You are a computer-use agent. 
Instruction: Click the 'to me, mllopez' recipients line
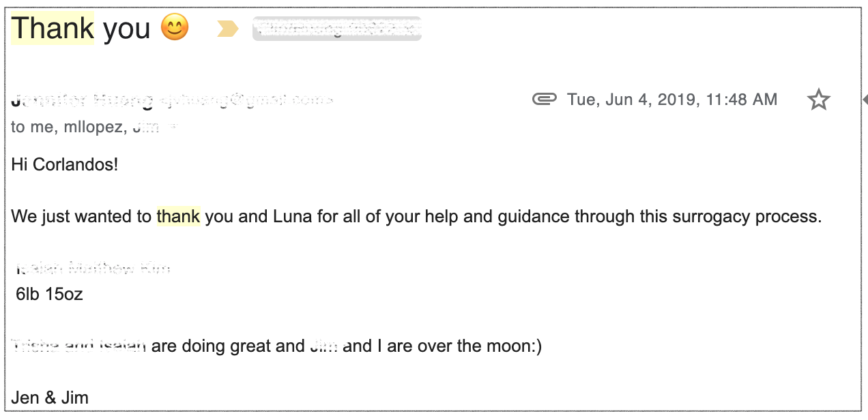(x=85, y=127)
